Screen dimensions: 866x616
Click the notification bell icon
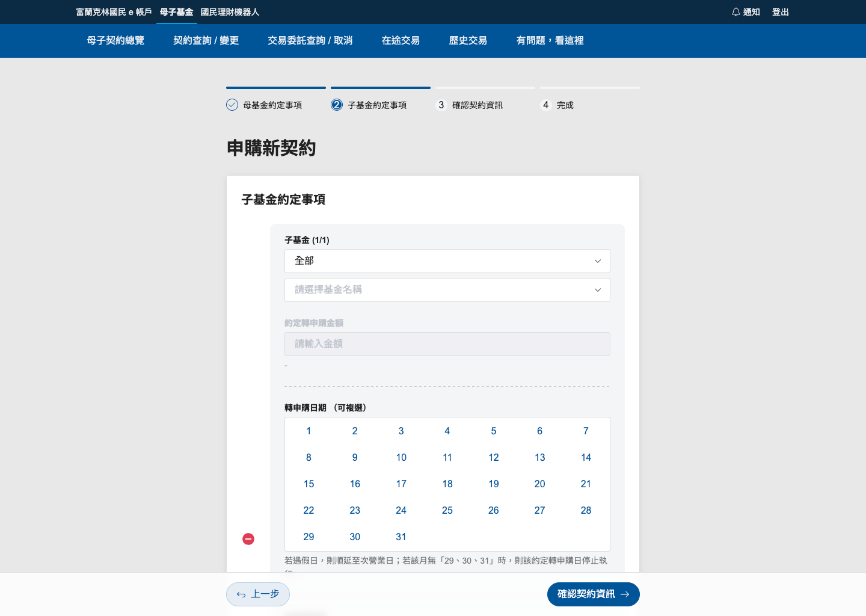pyautogui.click(x=735, y=12)
